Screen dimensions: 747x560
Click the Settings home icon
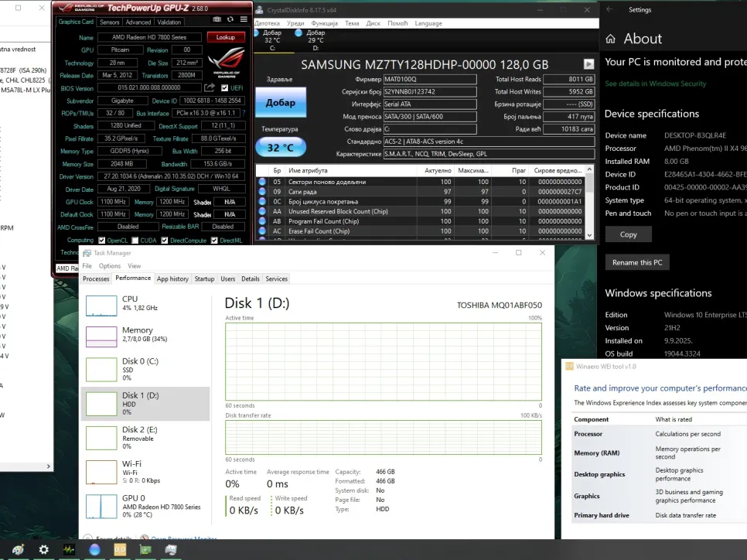coord(611,39)
